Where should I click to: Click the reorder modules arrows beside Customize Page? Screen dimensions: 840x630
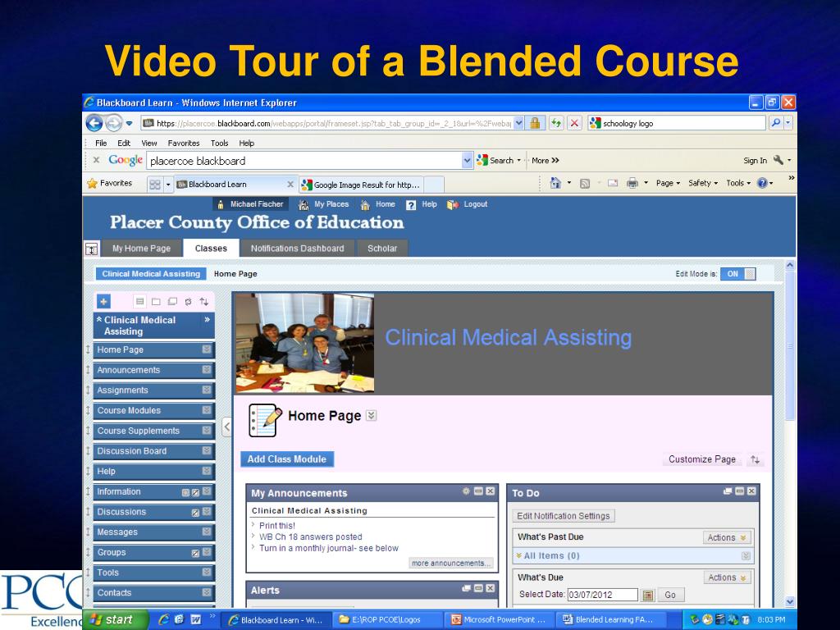(755, 459)
